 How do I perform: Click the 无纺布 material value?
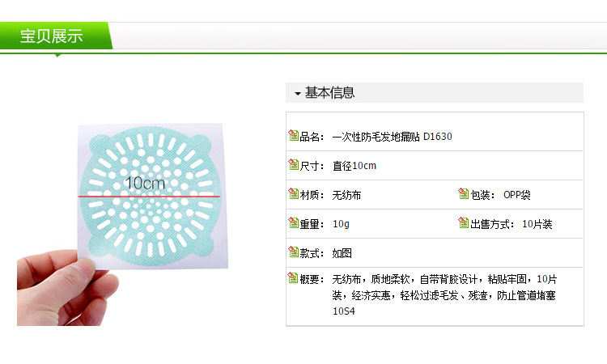tap(346, 195)
